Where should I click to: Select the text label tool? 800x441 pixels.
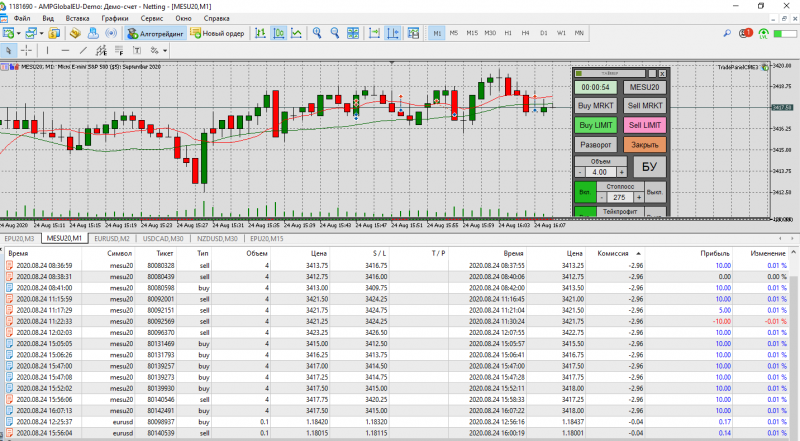pos(137,51)
